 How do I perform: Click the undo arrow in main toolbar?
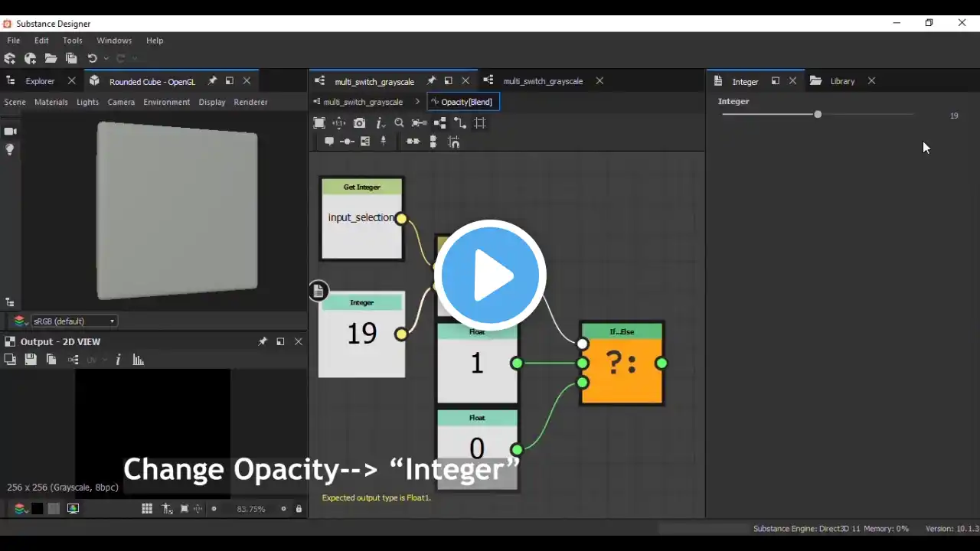coord(92,59)
